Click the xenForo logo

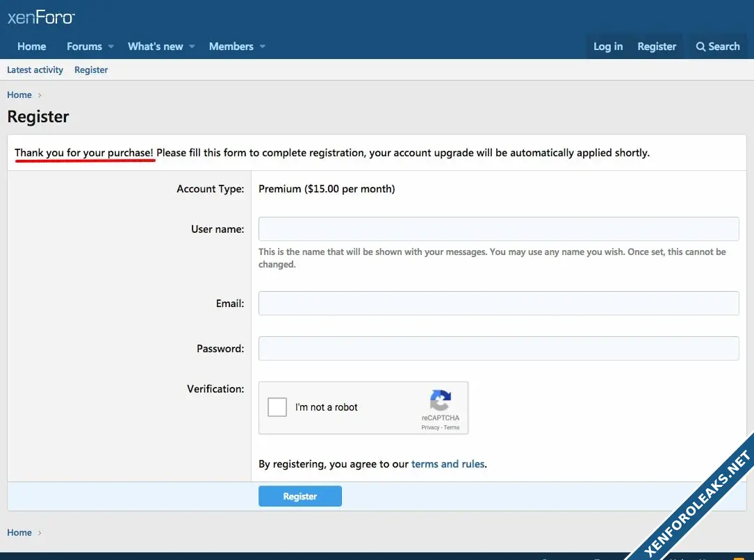(40, 17)
